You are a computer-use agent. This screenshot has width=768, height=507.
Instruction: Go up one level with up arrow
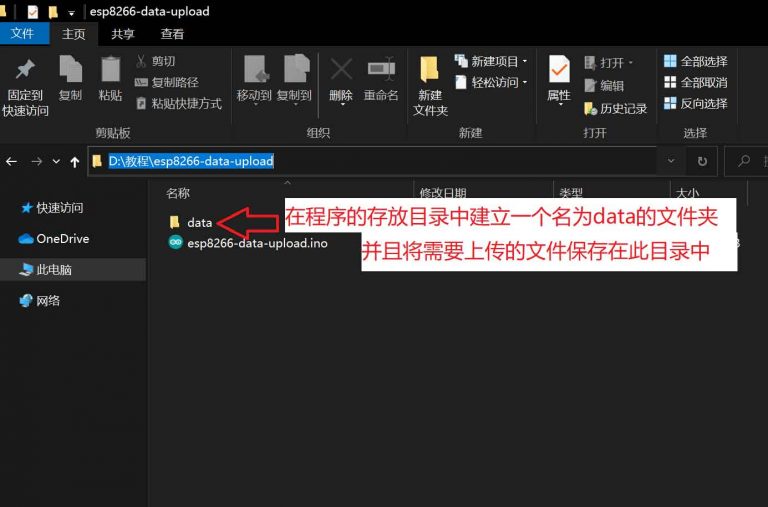75,161
